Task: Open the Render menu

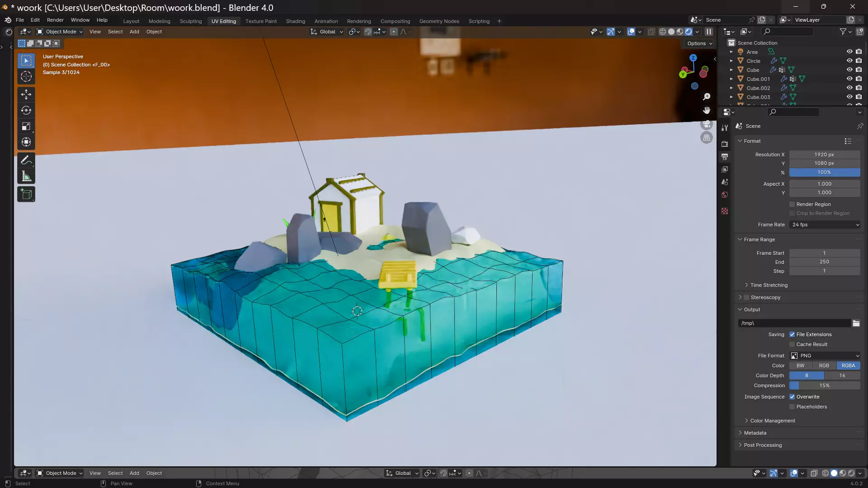Action: (55, 20)
